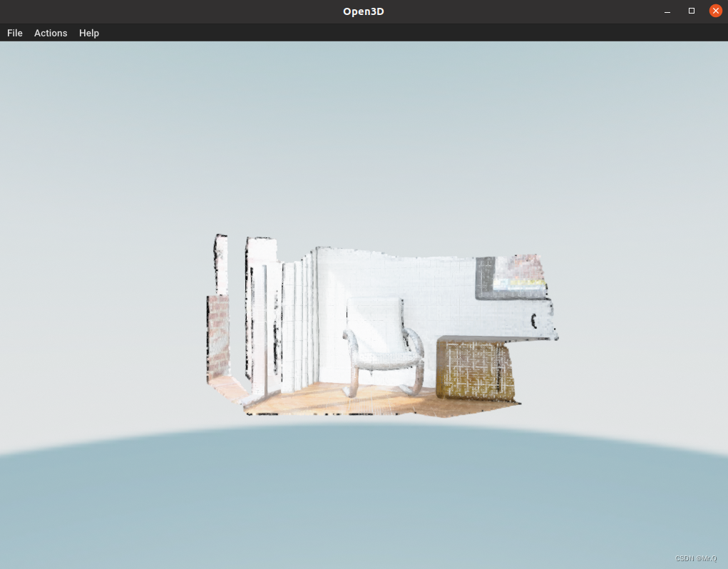Open the Help menu

coord(88,33)
